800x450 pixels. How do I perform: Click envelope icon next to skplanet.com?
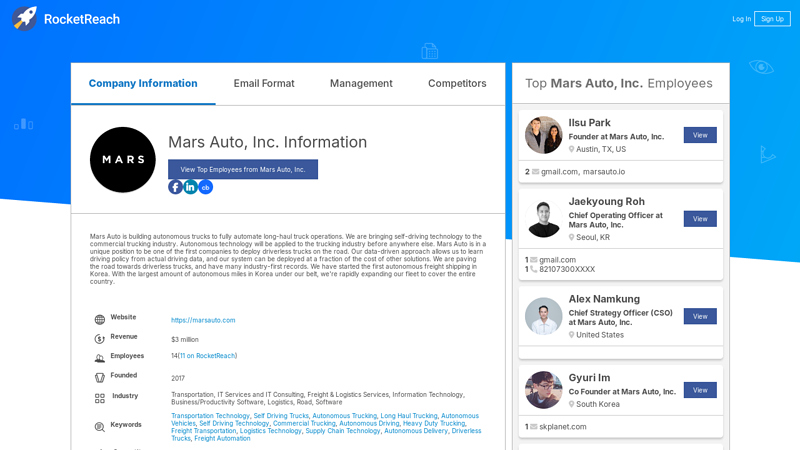[x=533, y=427]
